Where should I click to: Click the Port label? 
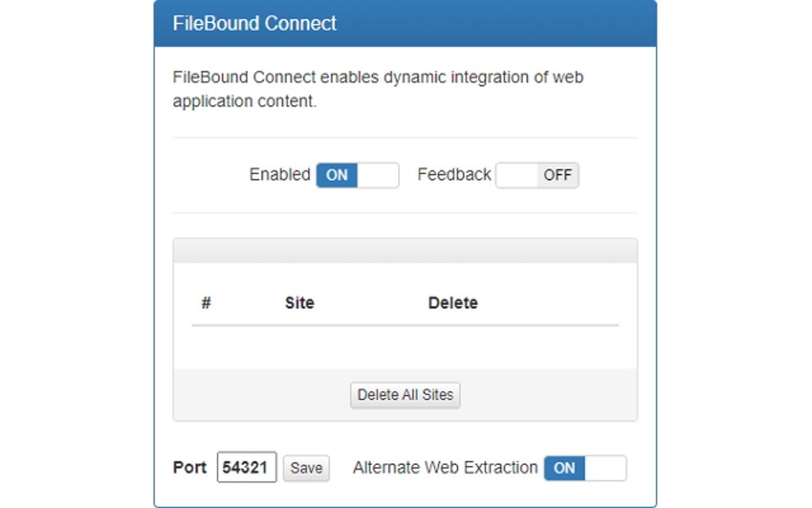[189, 468]
